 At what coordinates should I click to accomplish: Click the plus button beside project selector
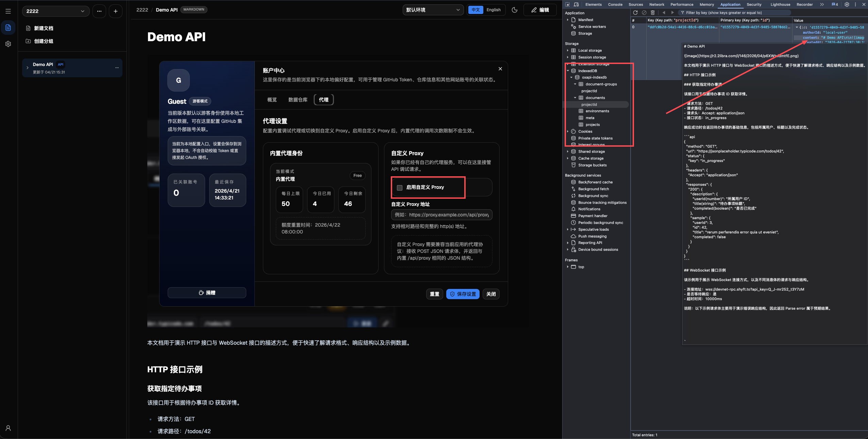(116, 11)
